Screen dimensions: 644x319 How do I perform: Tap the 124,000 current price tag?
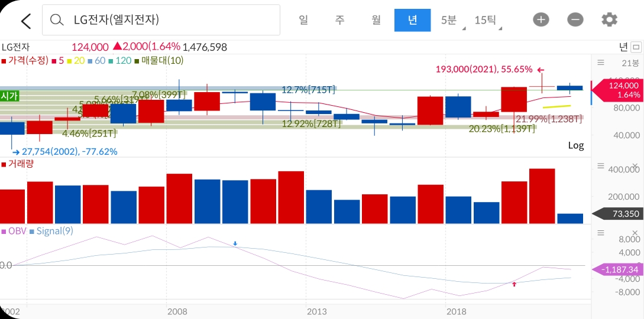[618, 90]
